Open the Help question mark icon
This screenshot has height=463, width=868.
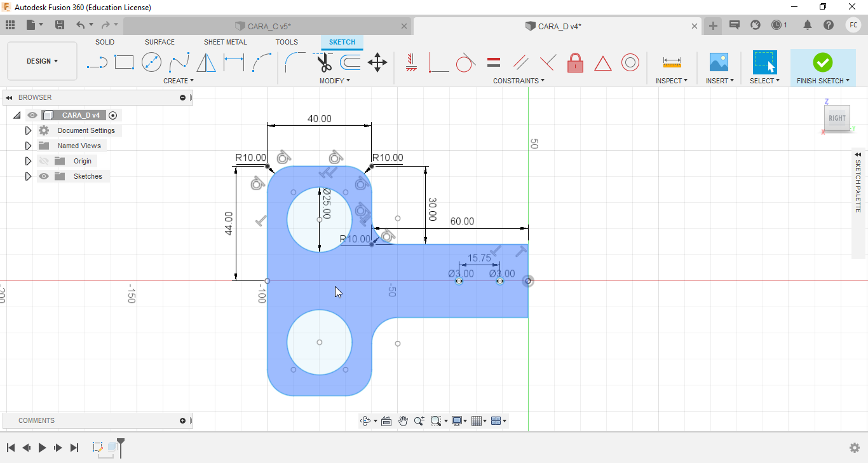pyautogui.click(x=829, y=25)
